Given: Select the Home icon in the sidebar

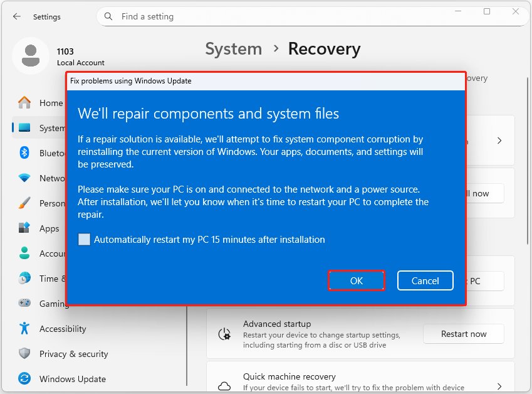Looking at the screenshot, I should [24, 103].
